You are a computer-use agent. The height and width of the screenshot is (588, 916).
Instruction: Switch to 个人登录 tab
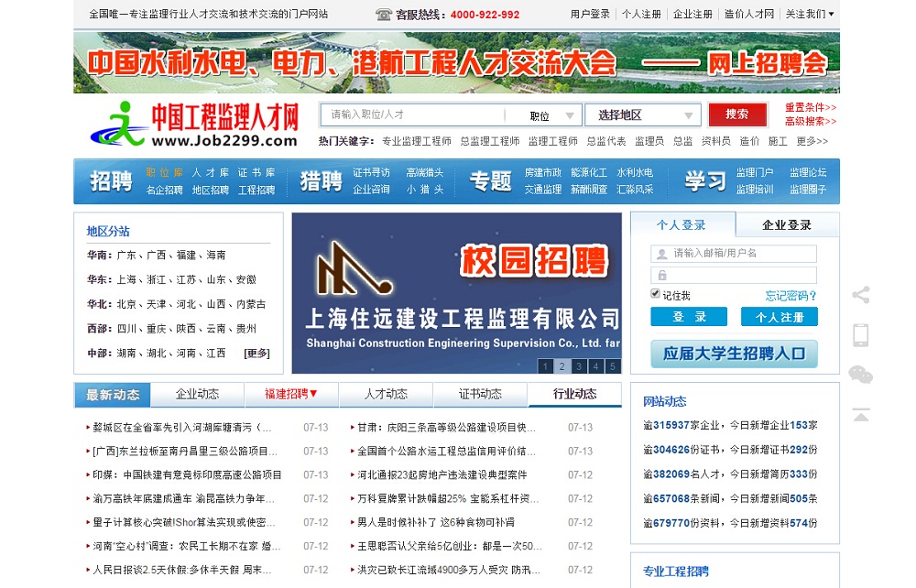coord(682,224)
